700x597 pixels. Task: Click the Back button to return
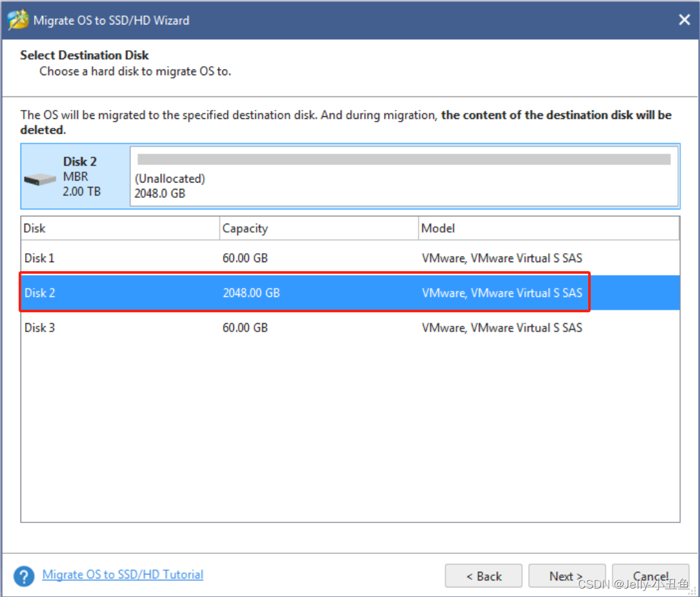point(483,576)
